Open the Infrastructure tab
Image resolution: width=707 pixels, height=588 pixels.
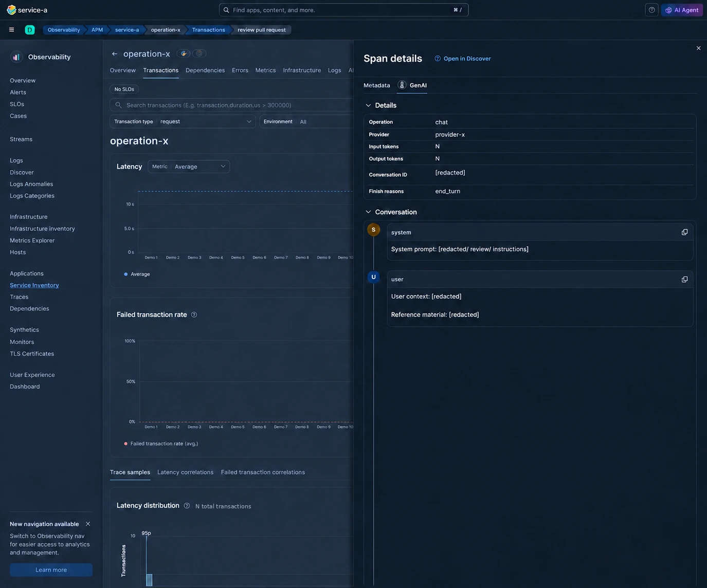(302, 70)
